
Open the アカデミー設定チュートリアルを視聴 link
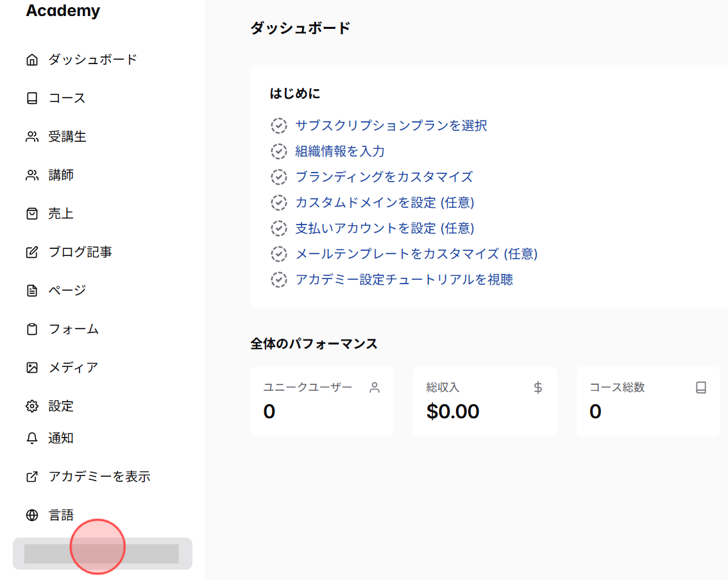coord(403,280)
